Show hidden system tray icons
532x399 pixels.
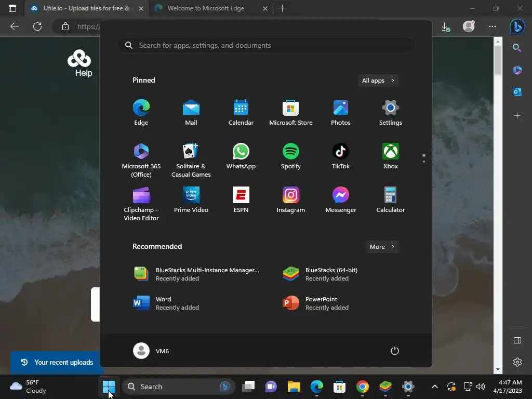click(x=435, y=387)
